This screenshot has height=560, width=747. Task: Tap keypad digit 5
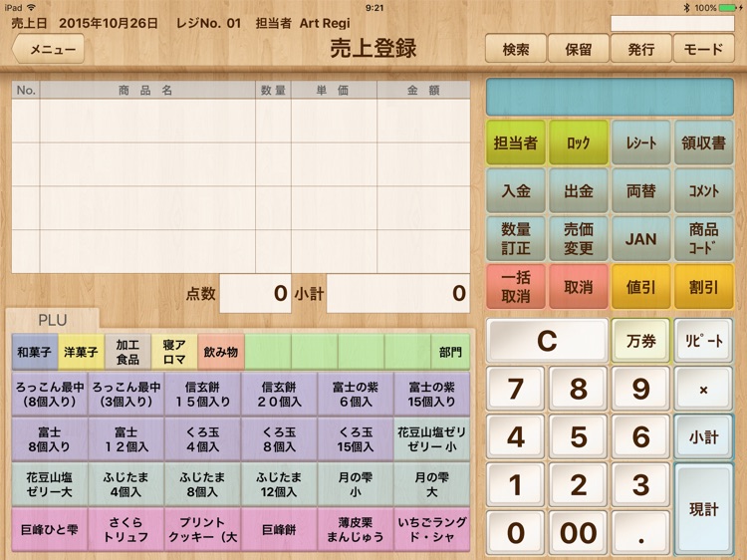coord(579,437)
